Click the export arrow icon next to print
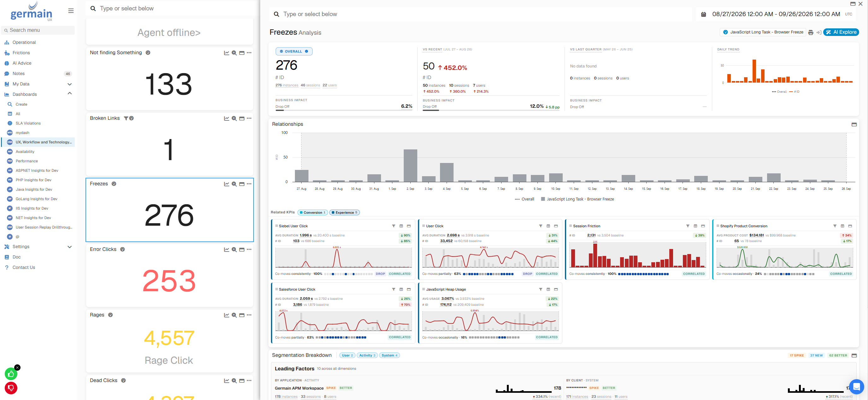Screen dimensions: 868x400 click(x=818, y=32)
